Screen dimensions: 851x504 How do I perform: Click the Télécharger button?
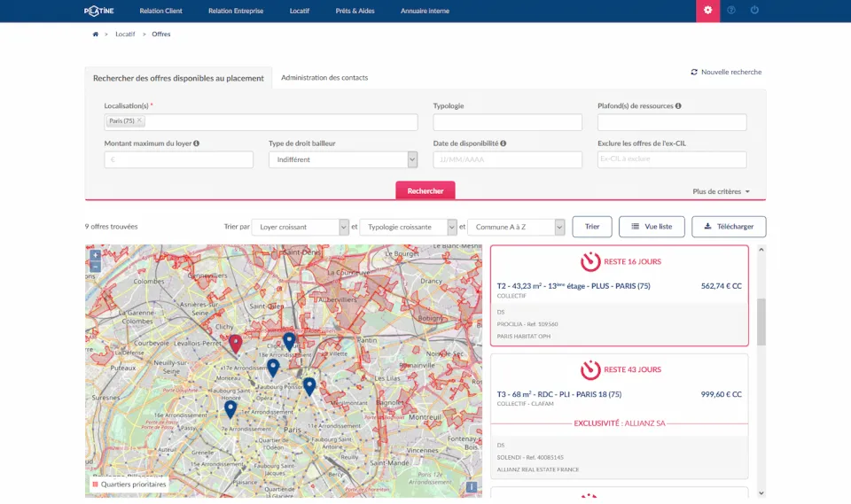click(x=729, y=227)
